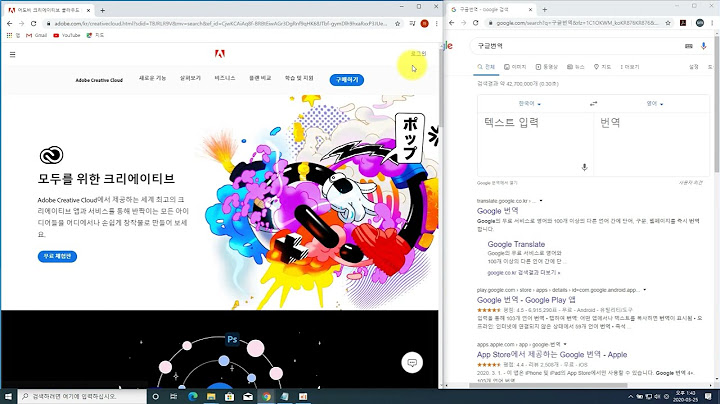Open the Windows Start menu
The image size is (720, 404).
pyautogui.click(x=8, y=396)
